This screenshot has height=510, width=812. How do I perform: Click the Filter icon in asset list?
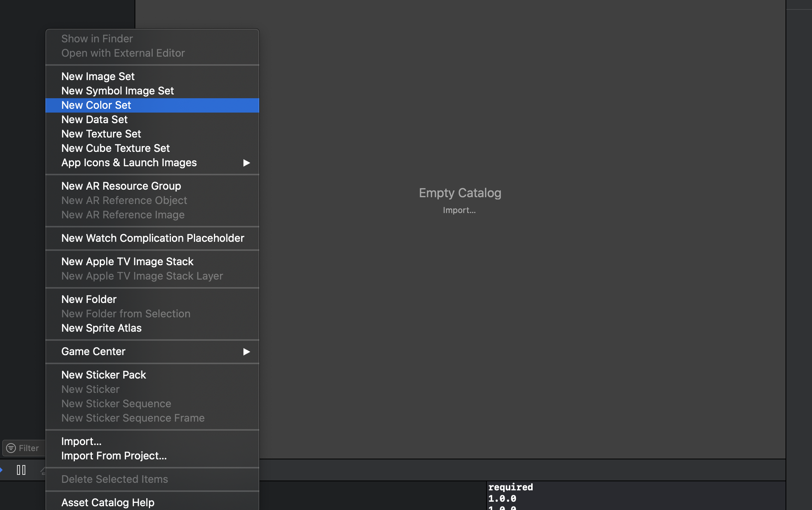[x=11, y=448]
